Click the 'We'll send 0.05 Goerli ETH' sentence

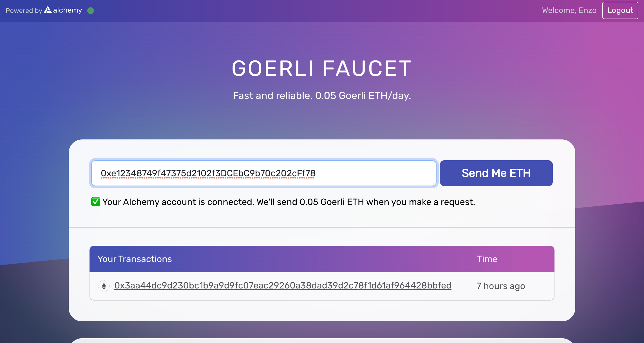(x=366, y=202)
